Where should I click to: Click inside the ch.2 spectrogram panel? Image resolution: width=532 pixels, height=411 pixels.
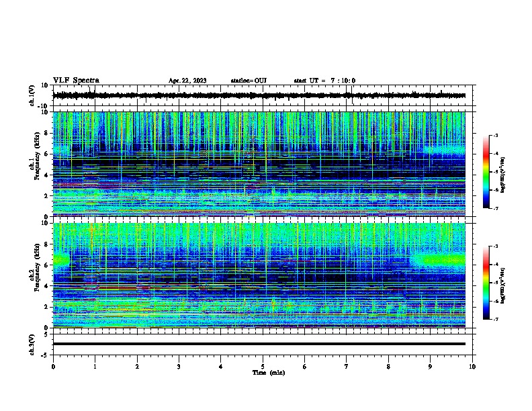(x=259, y=275)
